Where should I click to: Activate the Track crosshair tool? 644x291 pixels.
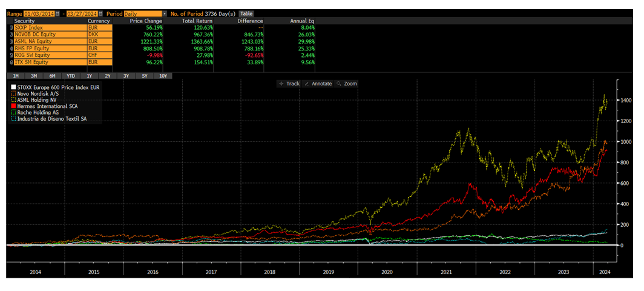click(289, 84)
